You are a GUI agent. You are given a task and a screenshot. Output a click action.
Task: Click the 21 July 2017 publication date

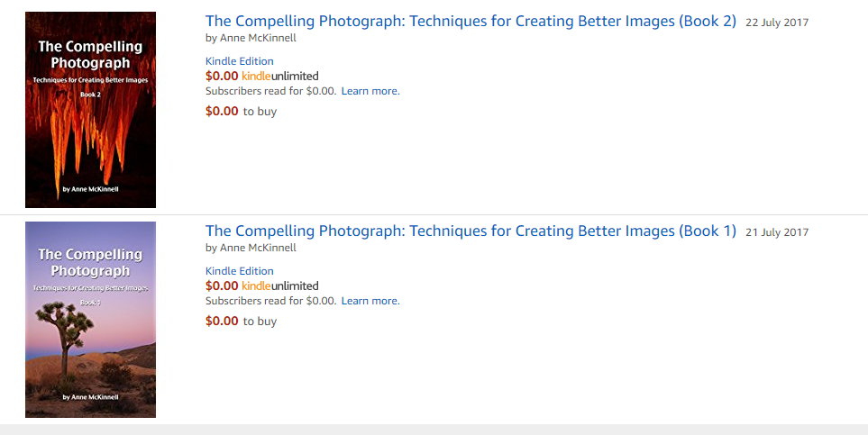pos(777,232)
